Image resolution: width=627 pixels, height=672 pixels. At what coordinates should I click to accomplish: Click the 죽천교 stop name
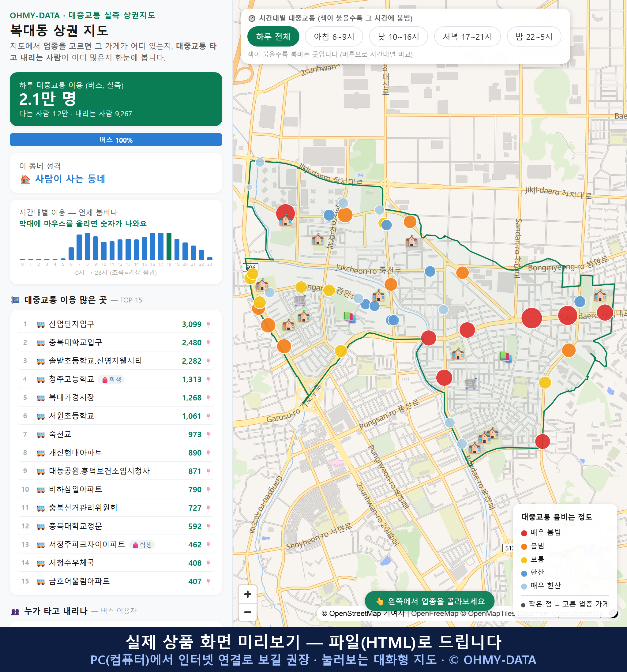(x=60, y=434)
